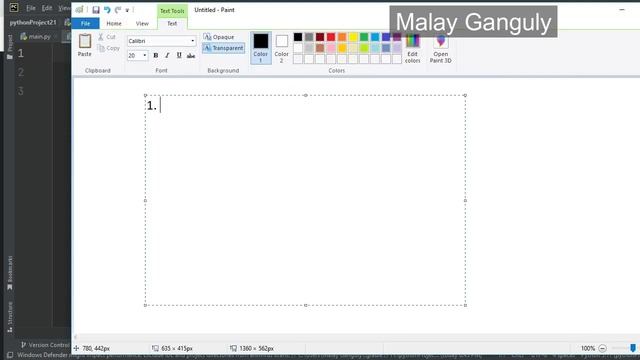Click Save icon in quick access toolbar
The height and width of the screenshot is (360, 640).
[96, 10]
